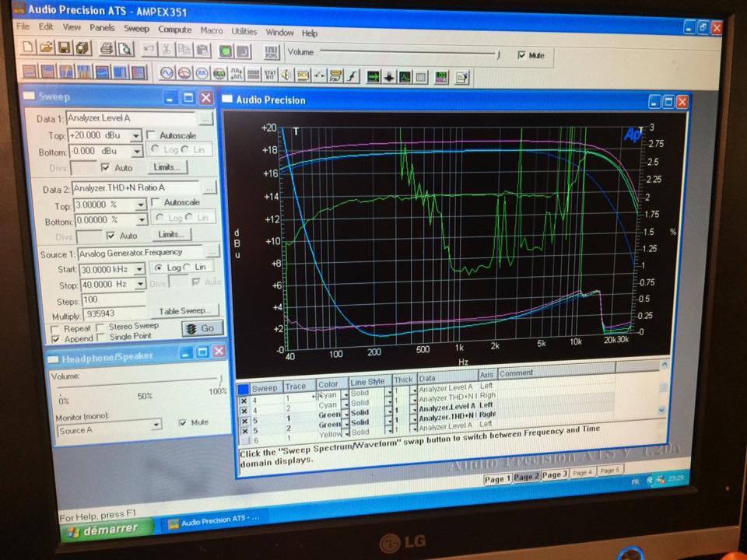Toggle the Append checkbox in Sweep panel
Viewport: 747px width, 560px height.
coord(55,339)
